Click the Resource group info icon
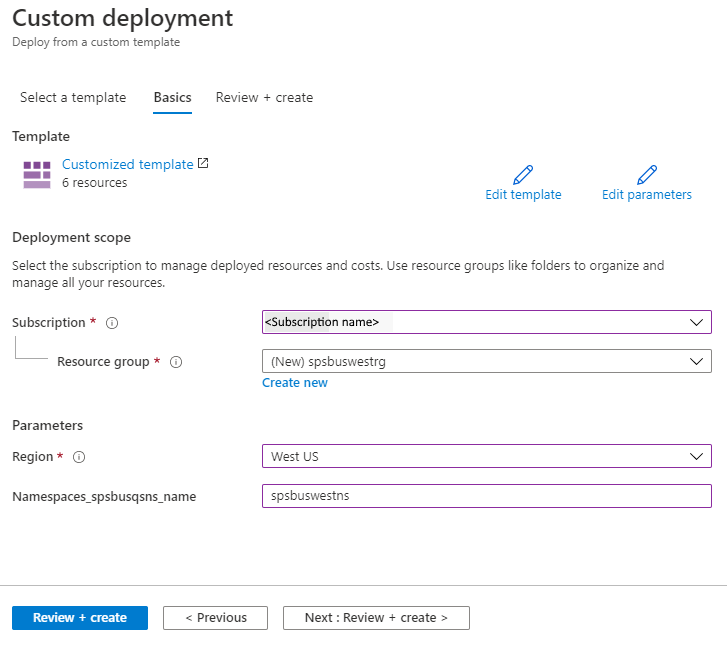The height and width of the screenshot is (651, 727). (x=176, y=362)
